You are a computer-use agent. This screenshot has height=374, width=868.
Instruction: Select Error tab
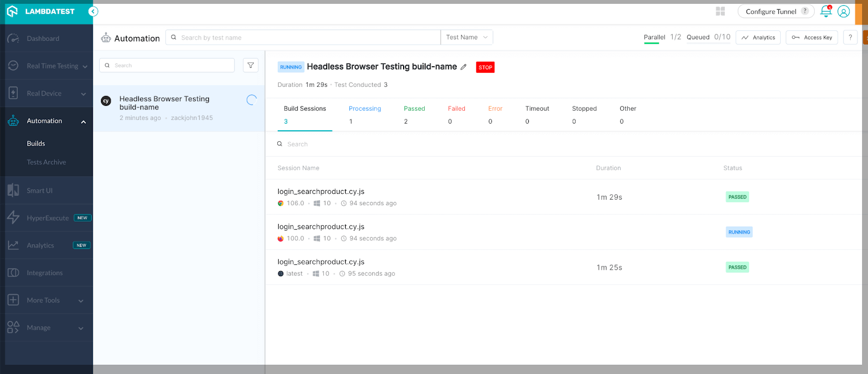[x=495, y=115]
